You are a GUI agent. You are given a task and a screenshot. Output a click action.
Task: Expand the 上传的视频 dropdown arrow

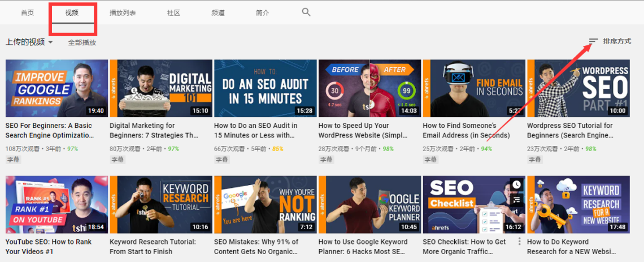coord(50,42)
